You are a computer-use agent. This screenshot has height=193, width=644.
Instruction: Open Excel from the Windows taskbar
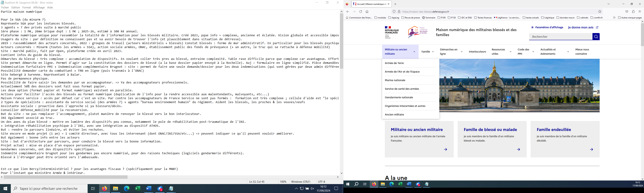tap(138, 189)
